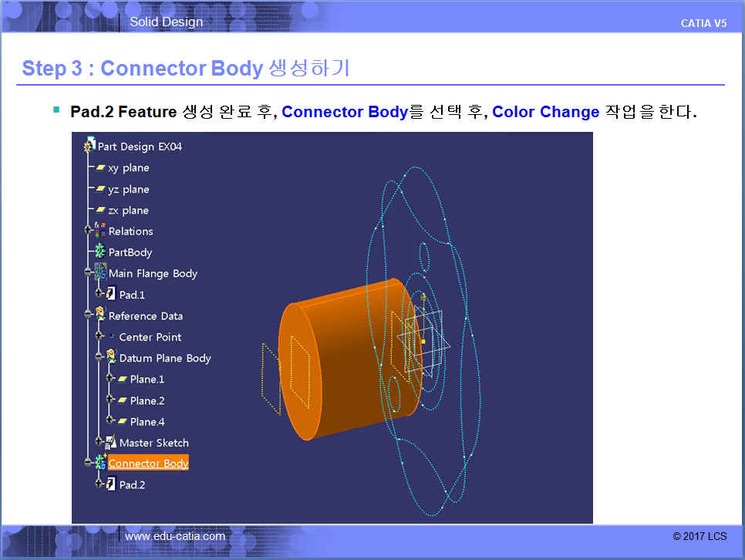Click the yz plane tree entry
The width and height of the screenshot is (745, 560).
(128, 189)
